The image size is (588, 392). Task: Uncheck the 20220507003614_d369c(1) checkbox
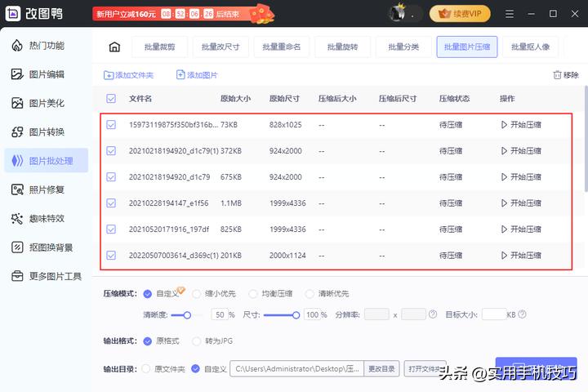pyautogui.click(x=111, y=256)
